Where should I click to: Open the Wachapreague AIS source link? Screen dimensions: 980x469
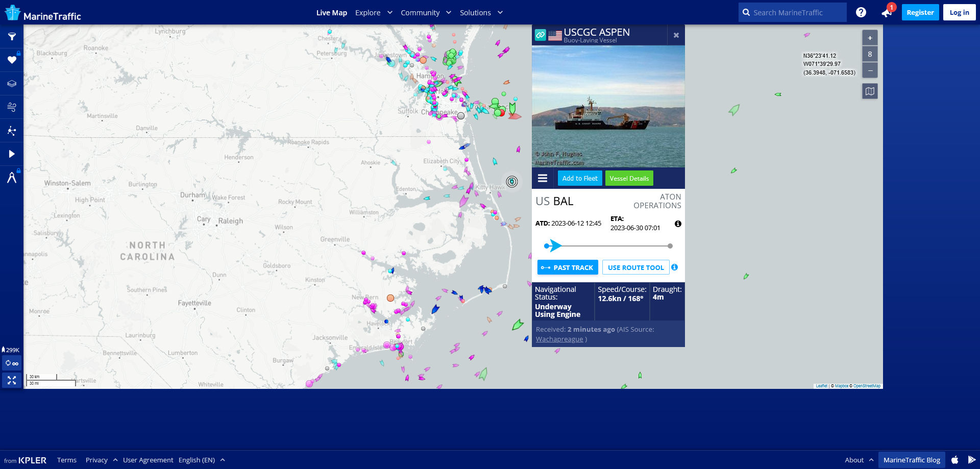point(559,339)
